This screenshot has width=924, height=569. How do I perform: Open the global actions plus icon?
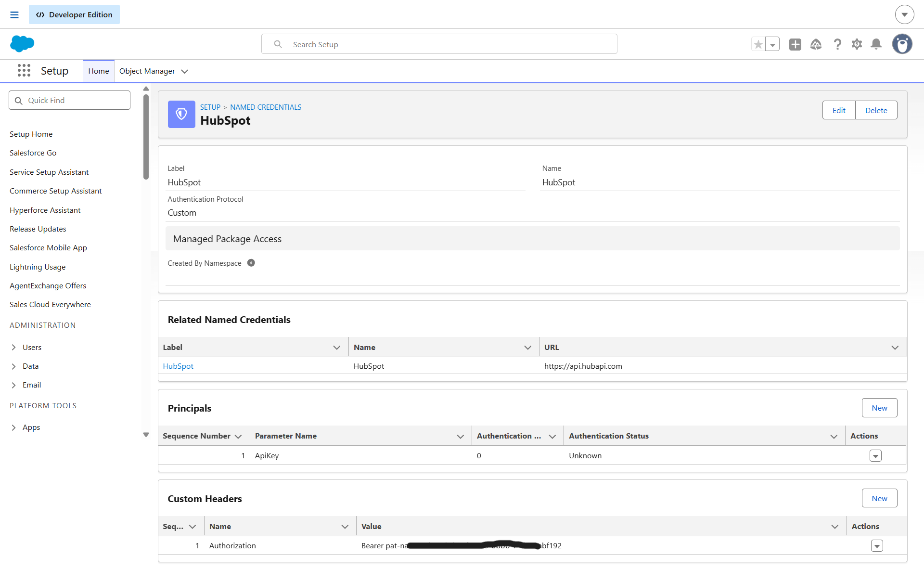(x=795, y=44)
